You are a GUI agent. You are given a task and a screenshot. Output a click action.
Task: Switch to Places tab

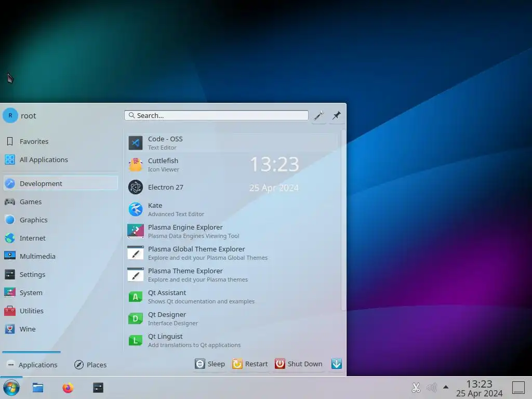tap(90, 365)
